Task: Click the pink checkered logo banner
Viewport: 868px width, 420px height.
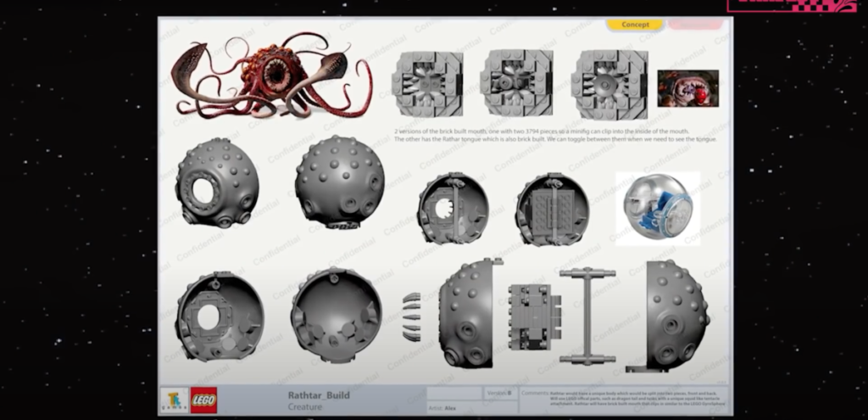Action: tap(792, 6)
